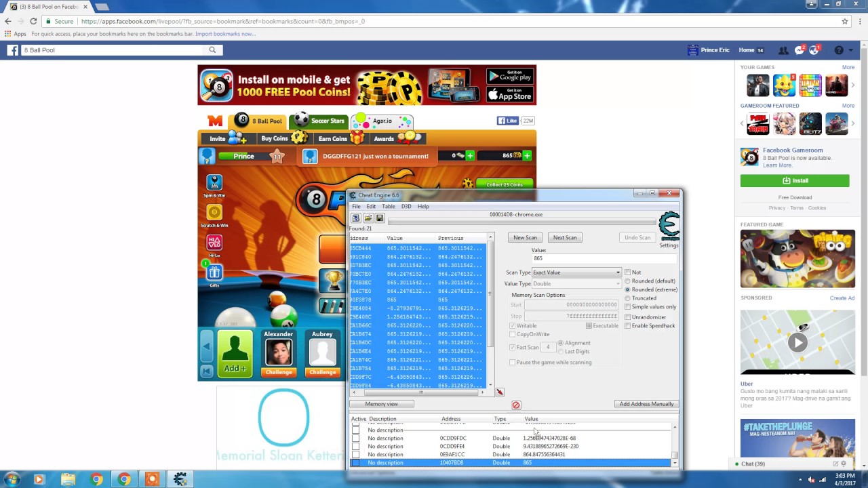Click the save floppy disk icon in Cheat Engine
Image resolution: width=868 pixels, height=488 pixels.
380,218
